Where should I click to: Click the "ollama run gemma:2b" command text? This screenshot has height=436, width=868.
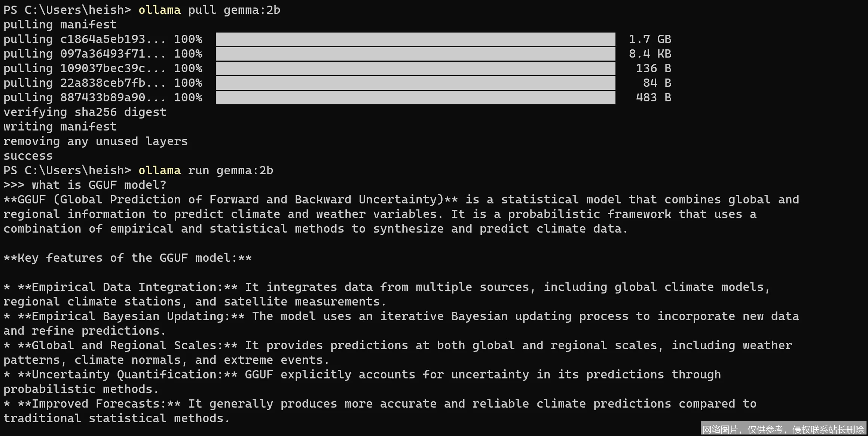(206, 171)
